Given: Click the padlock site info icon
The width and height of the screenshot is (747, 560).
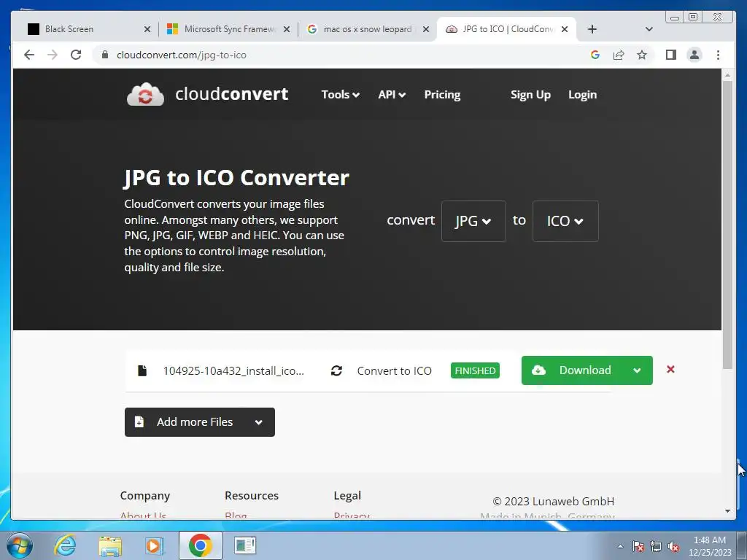Looking at the screenshot, I should (105, 55).
